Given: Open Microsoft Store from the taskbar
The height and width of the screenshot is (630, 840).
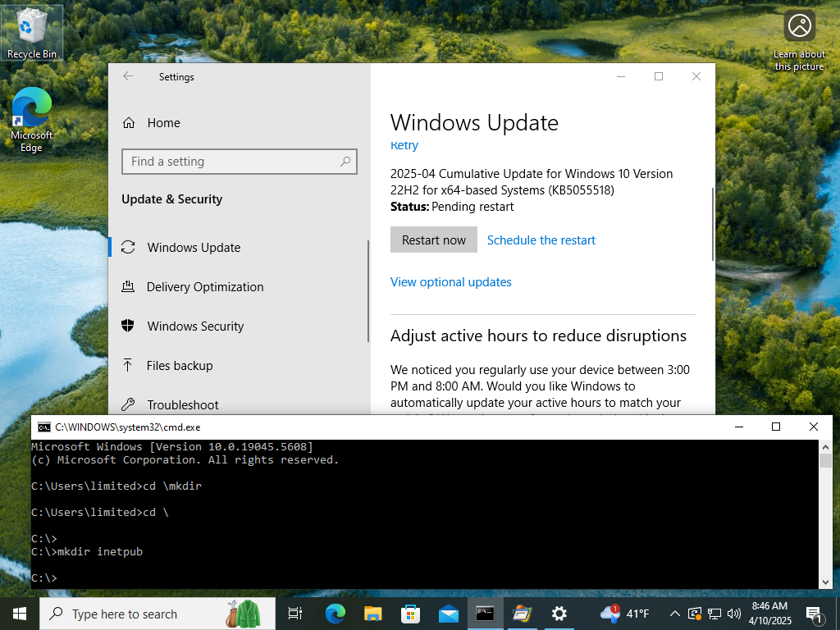Looking at the screenshot, I should 410,614.
